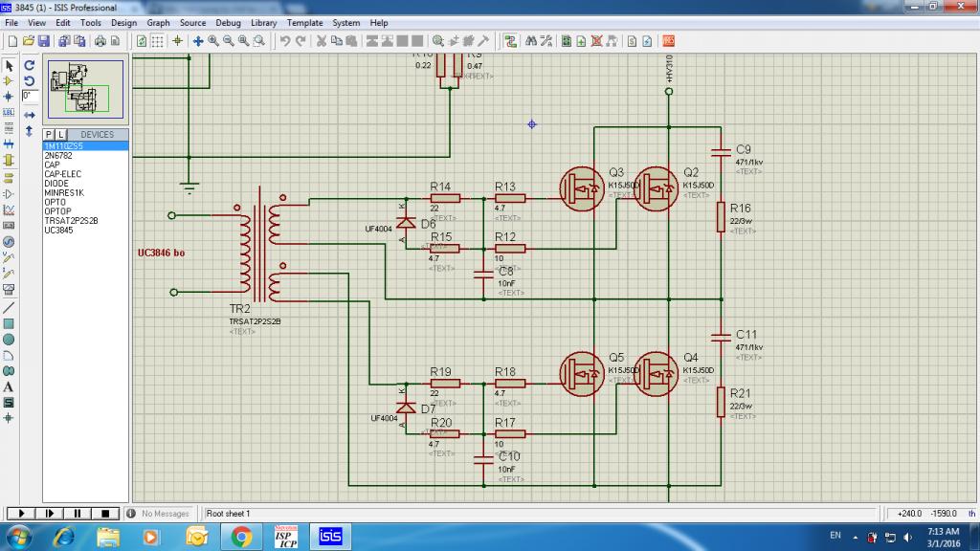The width and height of the screenshot is (980, 551).
Task: Click the rotate clockwise icon
Action: tap(29, 65)
